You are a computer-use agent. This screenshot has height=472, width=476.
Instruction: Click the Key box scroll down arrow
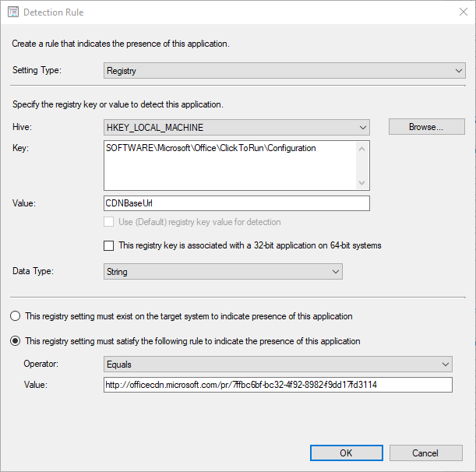pos(361,183)
